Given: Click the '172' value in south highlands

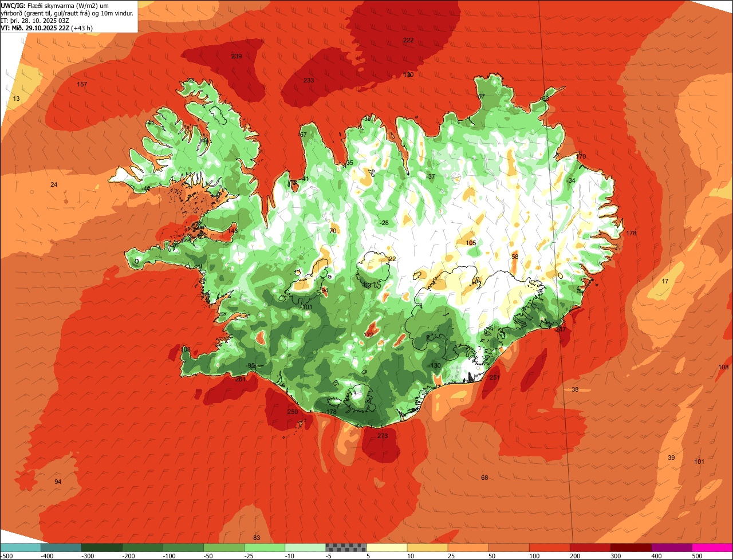Looking at the screenshot, I should [369, 336].
